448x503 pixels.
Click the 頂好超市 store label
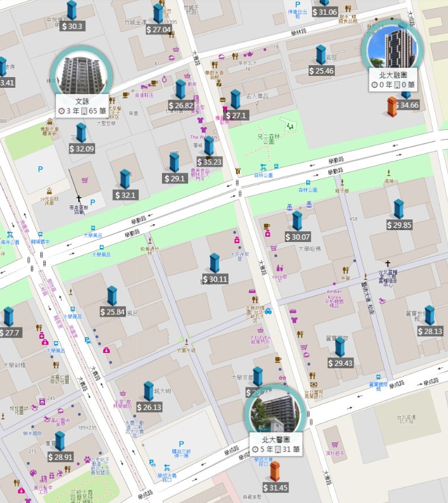(x=335, y=453)
